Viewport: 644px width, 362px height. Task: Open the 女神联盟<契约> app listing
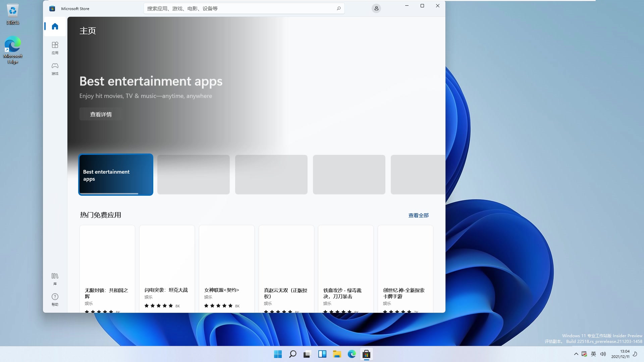click(226, 265)
